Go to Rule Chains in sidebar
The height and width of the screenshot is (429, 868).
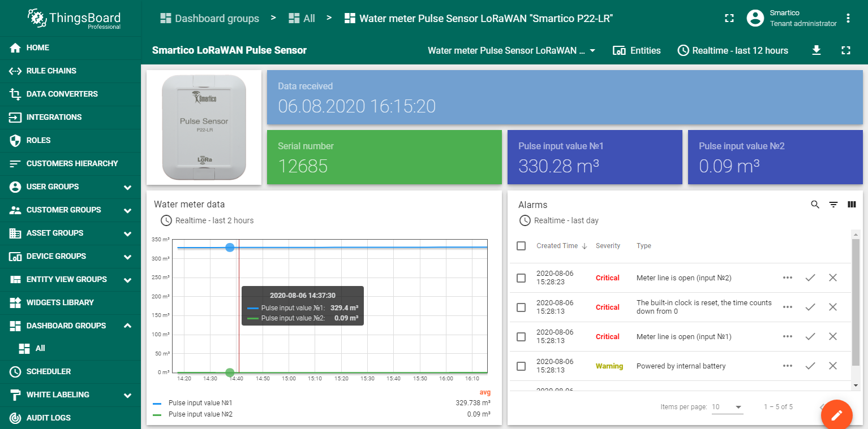coord(51,71)
